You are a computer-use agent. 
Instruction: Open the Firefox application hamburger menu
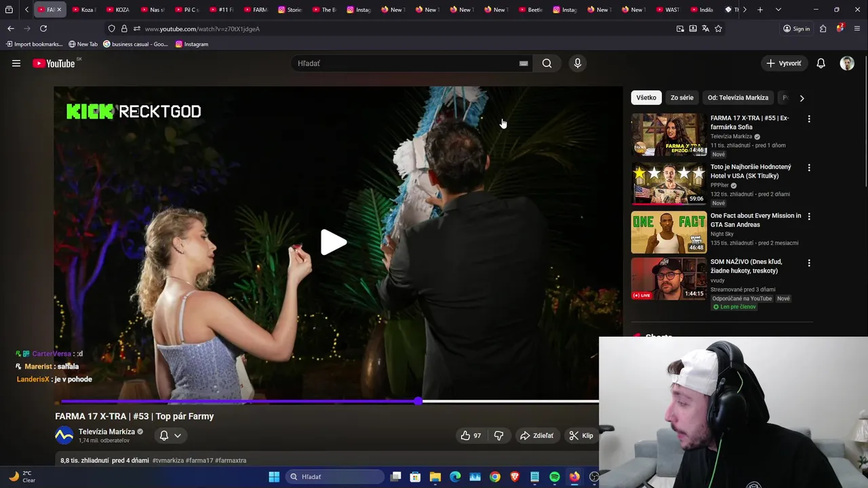pos(857,28)
